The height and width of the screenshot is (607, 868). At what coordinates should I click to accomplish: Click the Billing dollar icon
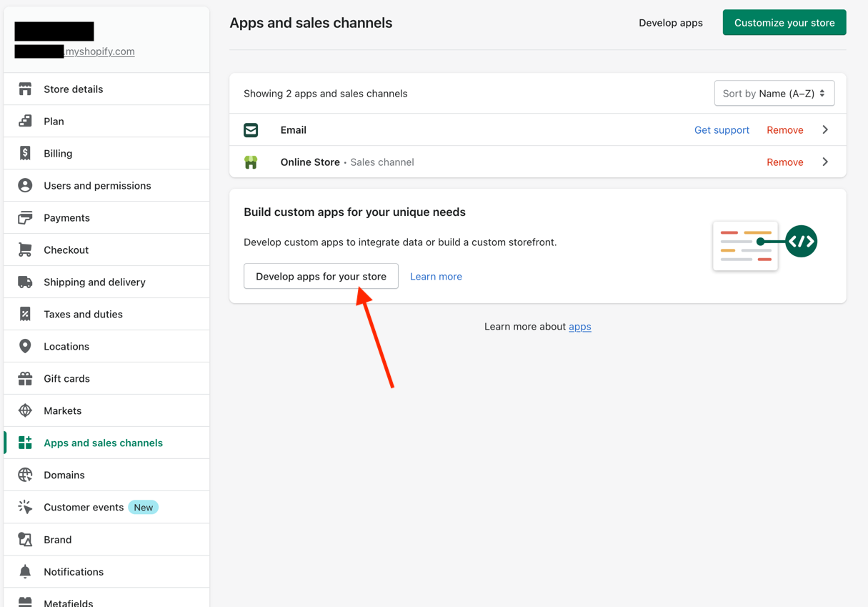25,154
